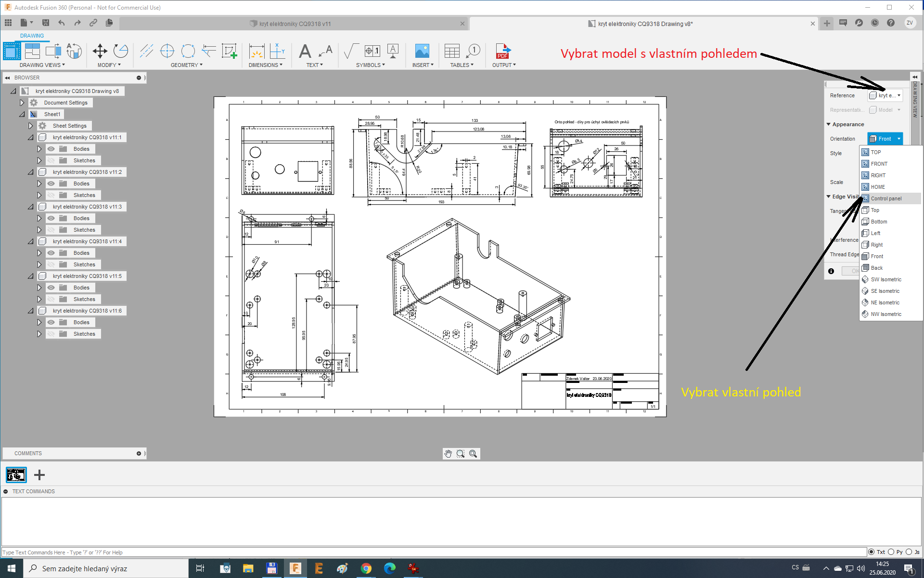Image resolution: width=924 pixels, height=578 pixels.
Task: Select the Center Mark geometry tool
Action: coord(167,51)
